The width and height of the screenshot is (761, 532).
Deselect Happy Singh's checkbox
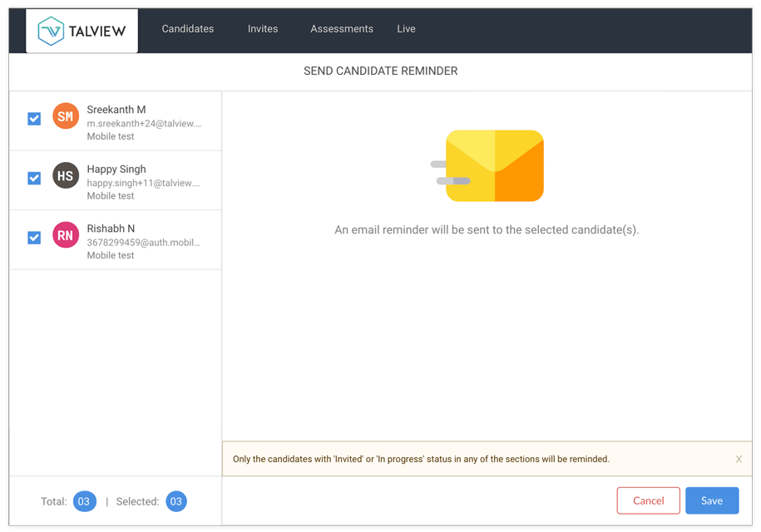34,178
